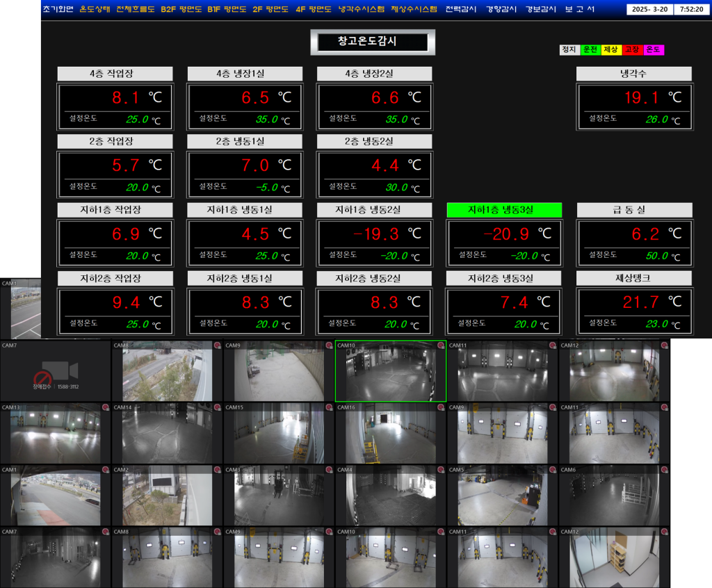Switch to the B2F 평면도 view
Image resolution: width=712 pixels, height=588 pixels.
click(x=181, y=10)
